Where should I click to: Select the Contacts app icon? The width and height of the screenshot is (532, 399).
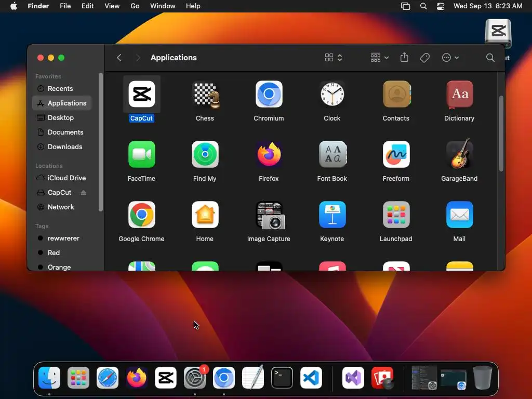point(396,94)
